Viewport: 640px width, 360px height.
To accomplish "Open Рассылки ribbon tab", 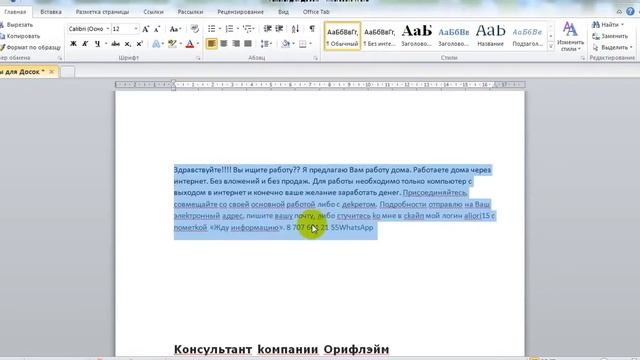I will pyautogui.click(x=190, y=12).
